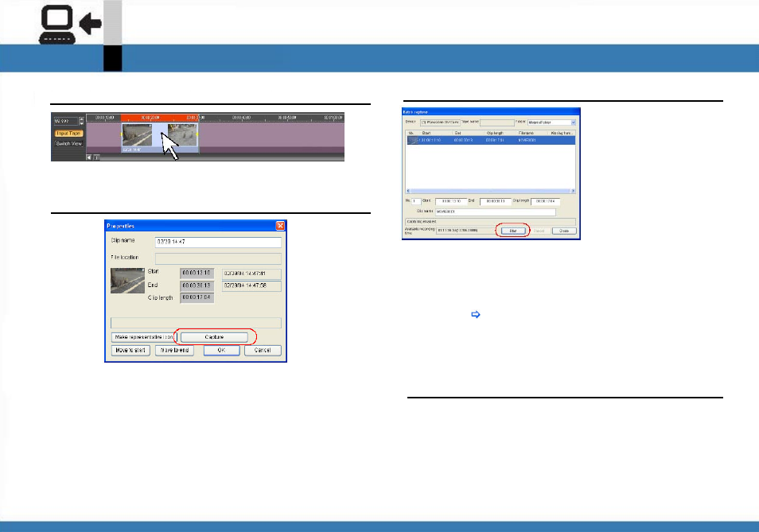This screenshot has height=532, width=759.
Task: Click the Move to end button
Action: (174, 350)
